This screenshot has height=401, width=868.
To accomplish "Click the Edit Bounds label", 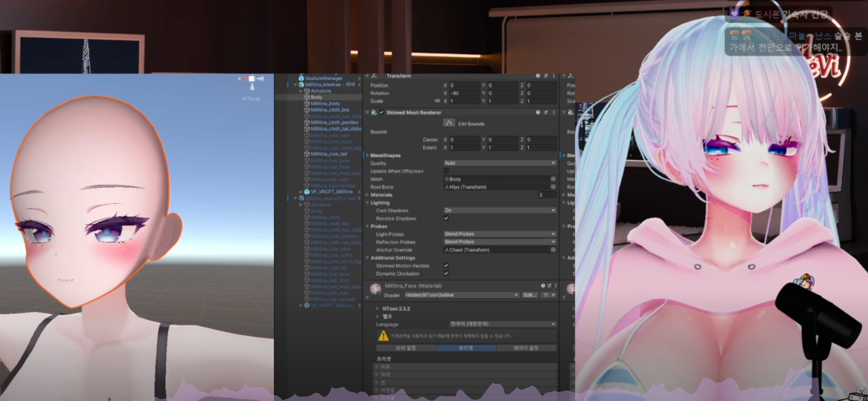I will click(471, 124).
